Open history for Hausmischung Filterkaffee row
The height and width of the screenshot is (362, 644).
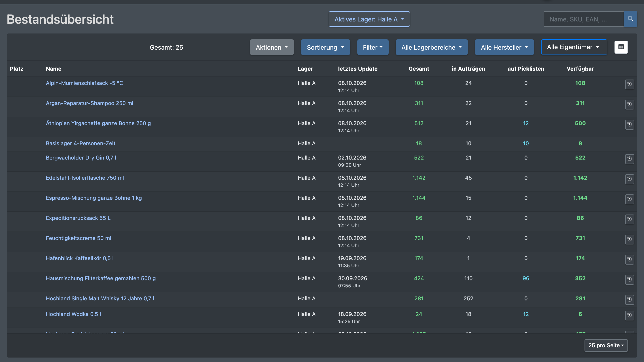[x=629, y=280]
